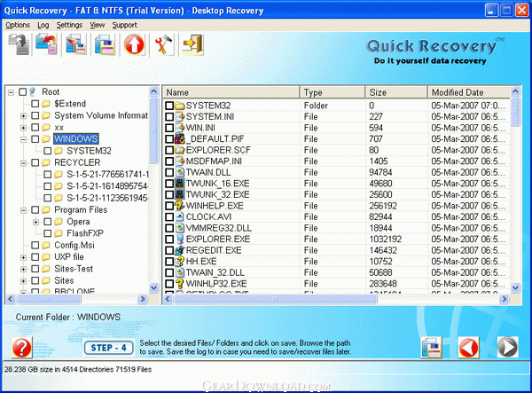The width and height of the screenshot is (532, 393).
Task: Open the file filter toolbar icon
Action: pos(76,44)
